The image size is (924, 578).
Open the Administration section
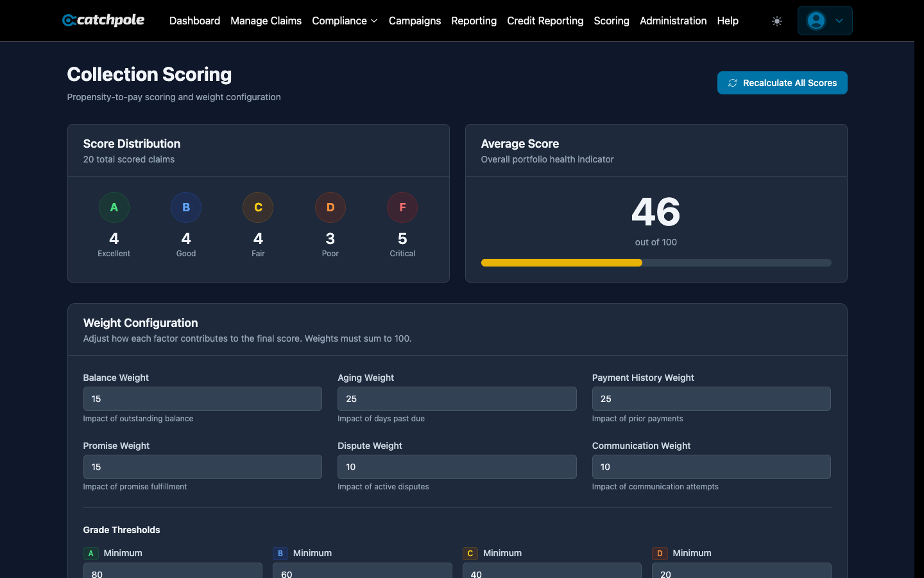pyautogui.click(x=673, y=21)
